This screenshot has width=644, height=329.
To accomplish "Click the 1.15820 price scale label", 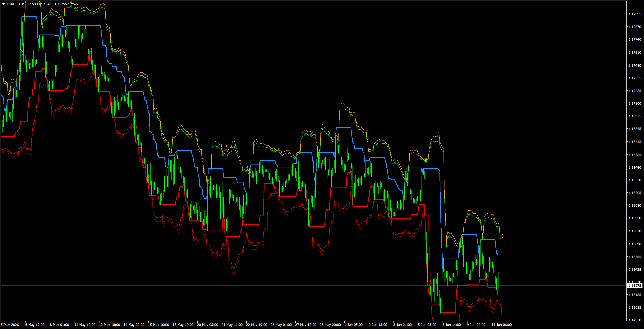I will click(635, 231).
